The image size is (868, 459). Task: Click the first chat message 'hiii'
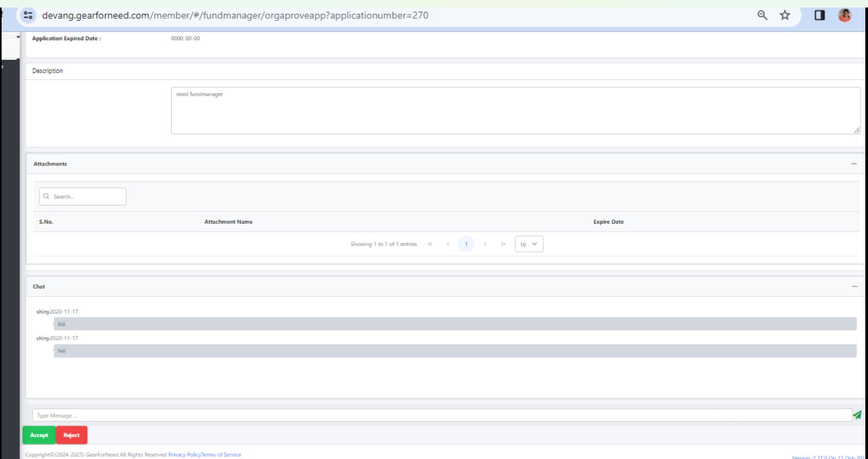455,324
